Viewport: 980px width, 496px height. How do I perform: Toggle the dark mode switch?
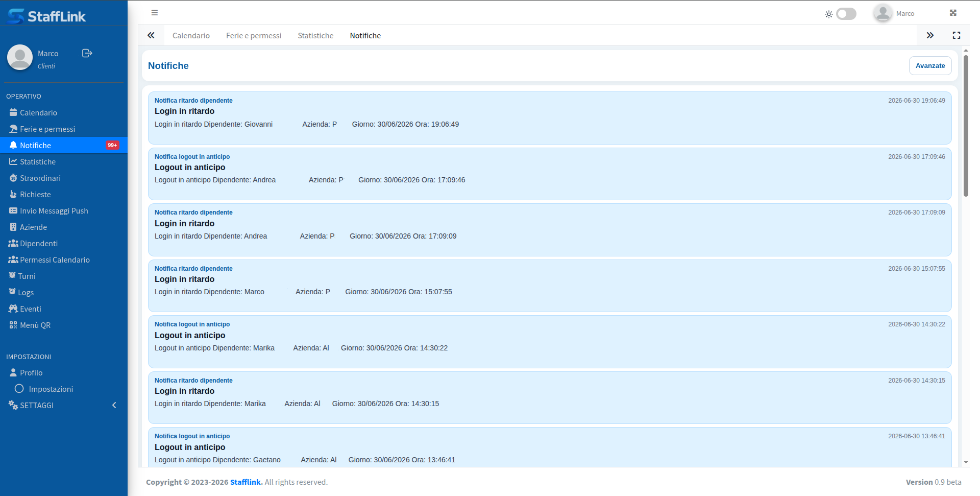click(846, 14)
